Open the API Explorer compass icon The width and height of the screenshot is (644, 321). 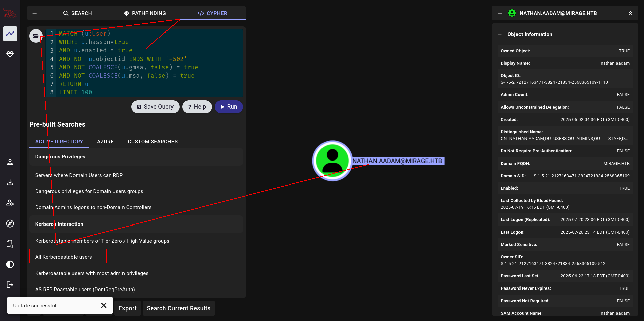pos(10,223)
